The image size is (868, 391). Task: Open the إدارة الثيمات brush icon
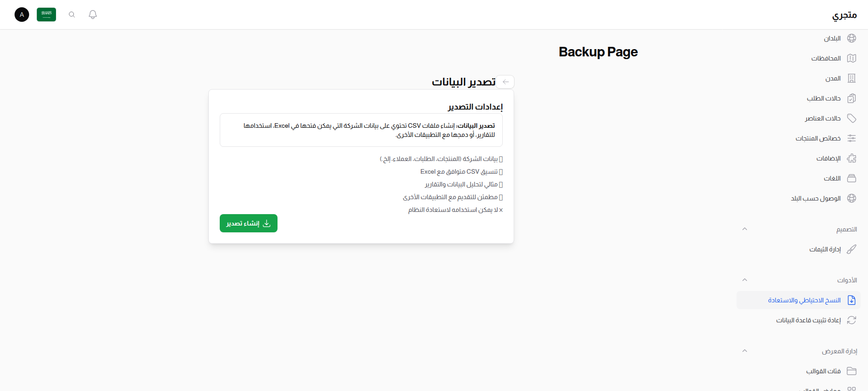pos(852,249)
